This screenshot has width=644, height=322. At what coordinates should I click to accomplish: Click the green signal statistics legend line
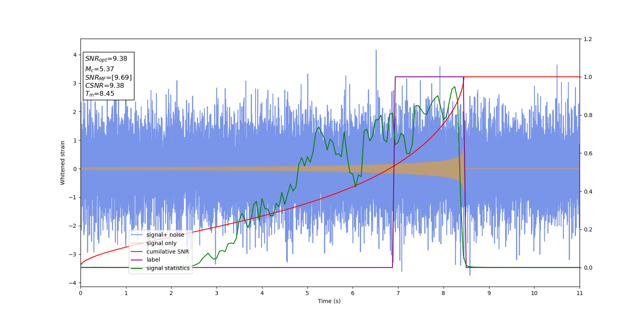tap(137, 268)
